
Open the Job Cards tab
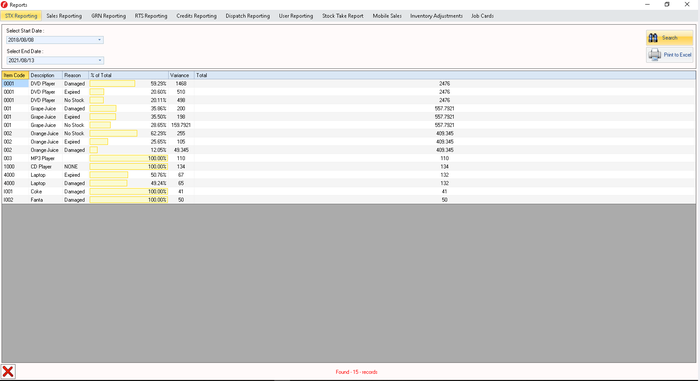click(x=483, y=16)
